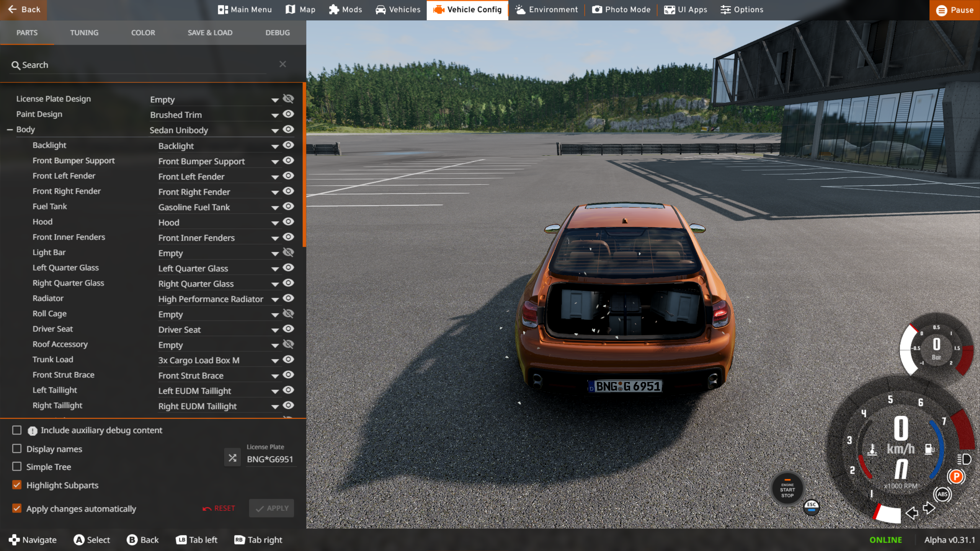980x551 pixels.
Task: Open Photo Mode from the top bar
Action: coord(621,10)
